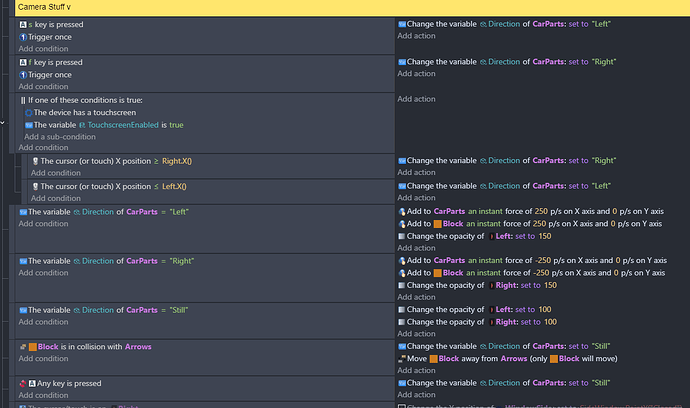Viewport: 690px width, 408px height.
Task: Click the keyboard icon beside "s key is pressed"
Action: [23, 23]
